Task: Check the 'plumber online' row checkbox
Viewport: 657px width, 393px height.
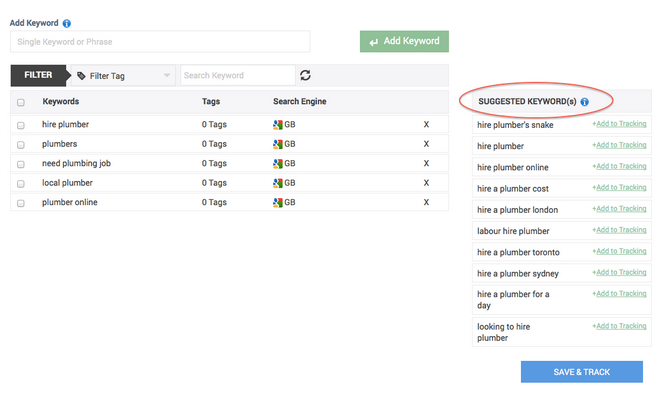Action: [x=21, y=203]
